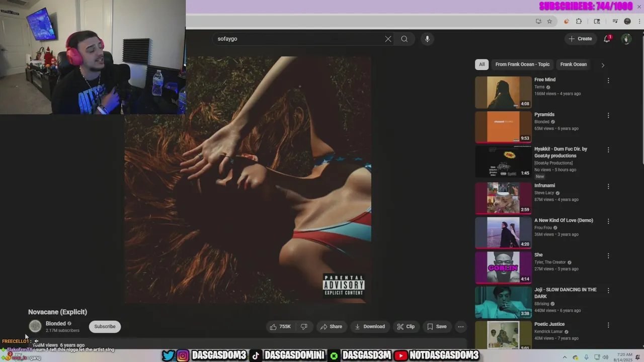644x362 pixels.
Task: Click the Tyler, The Creator channel name
Action: pyautogui.click(x=550, y=262)
